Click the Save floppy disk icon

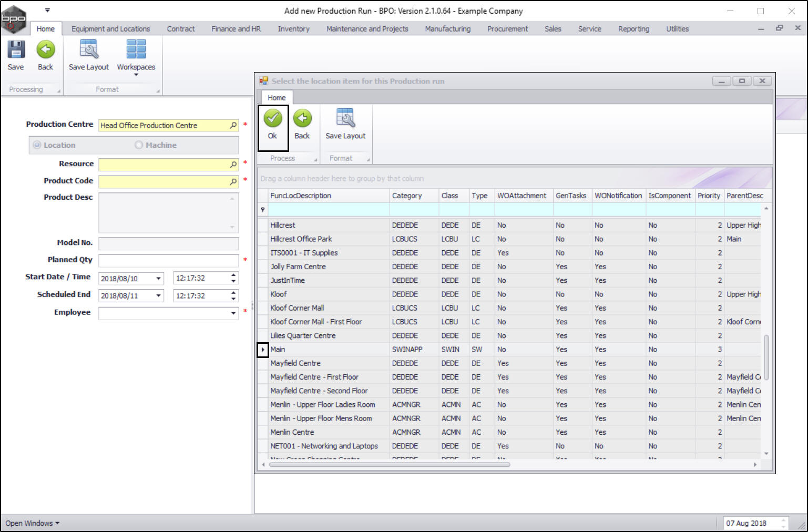coord(16,50)
